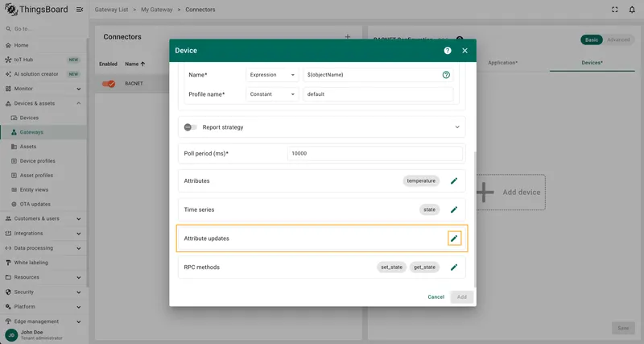This screenshot has height=344, width=644.
Task: Add connector with plus icon
Action: click(348, 36)
